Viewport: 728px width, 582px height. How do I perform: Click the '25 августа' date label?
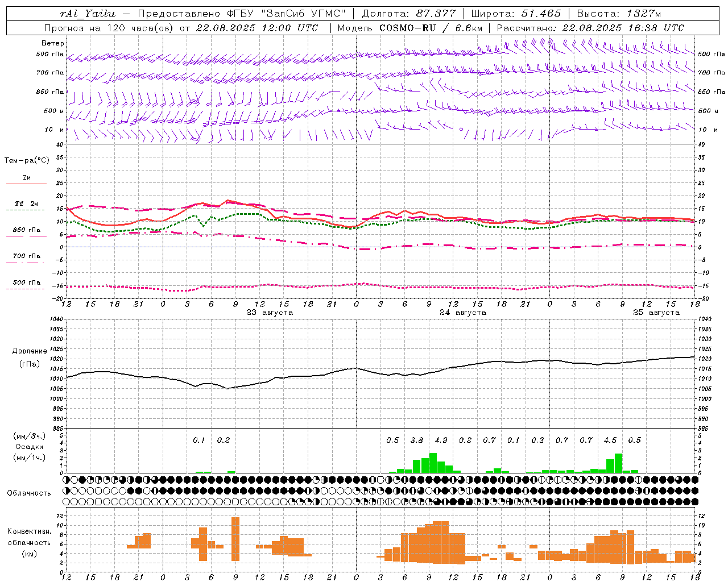[x=656, y=312]
